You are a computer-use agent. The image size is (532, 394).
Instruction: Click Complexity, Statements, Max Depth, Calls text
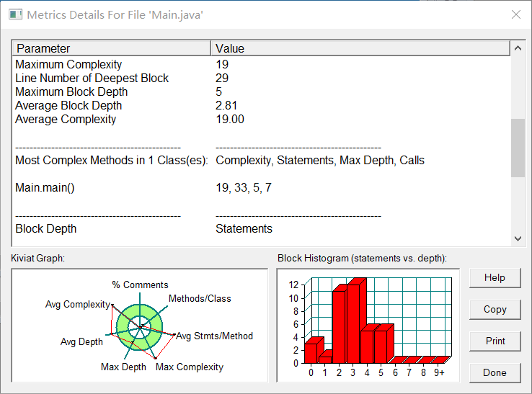pyautogui.click(x=320, y=160)
